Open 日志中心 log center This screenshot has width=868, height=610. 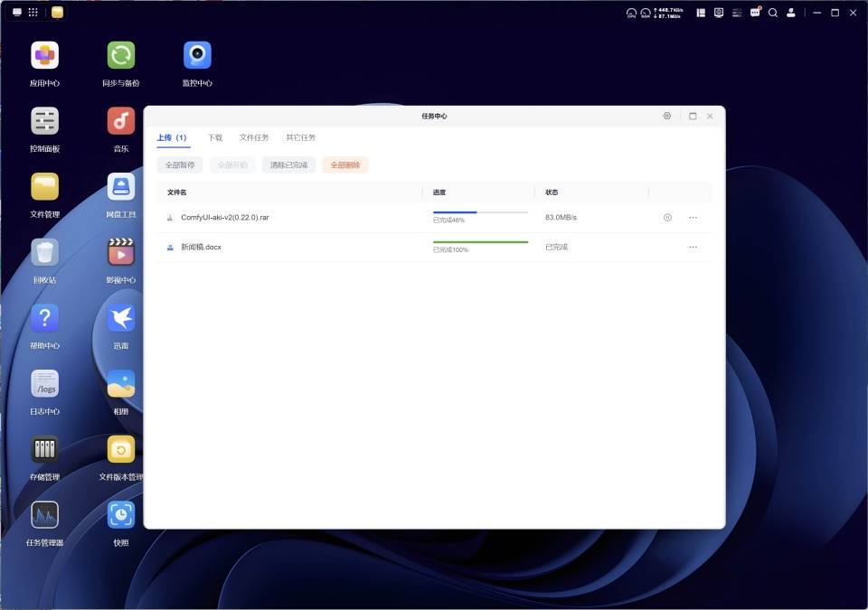44,383
